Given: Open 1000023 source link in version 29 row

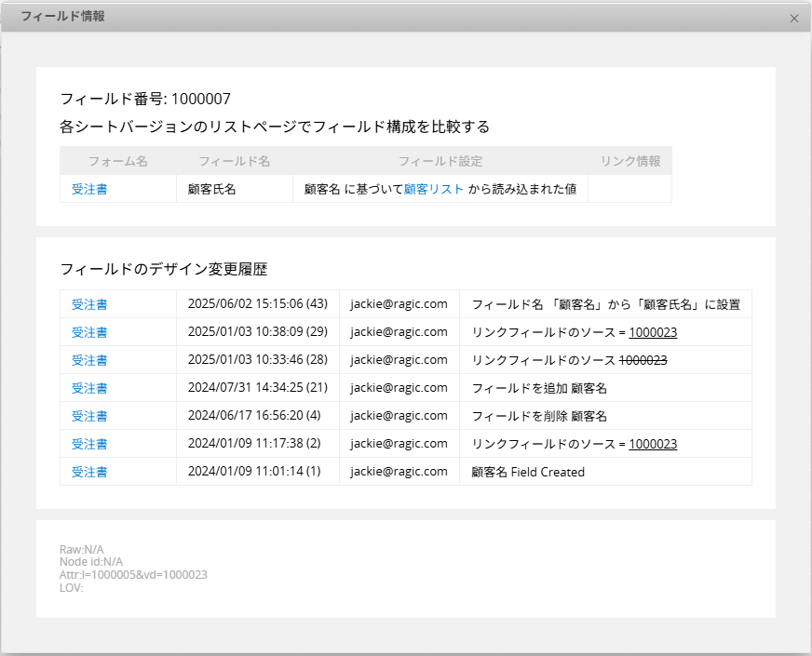Looking at the screenshot, I should pos(653,332).
